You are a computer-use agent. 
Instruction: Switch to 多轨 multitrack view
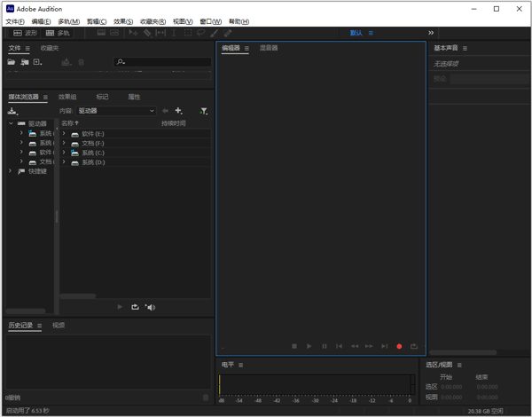pos(58,33)
